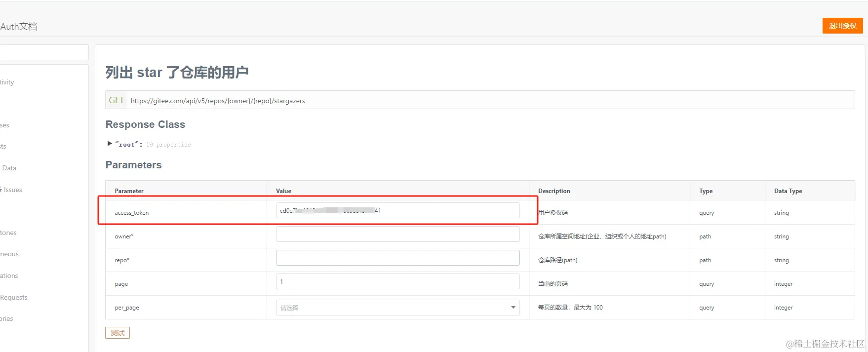The width and height of the screenshot is (868, 352).
Task: Expand the "root" response class tree
Action: coord(110,144)
